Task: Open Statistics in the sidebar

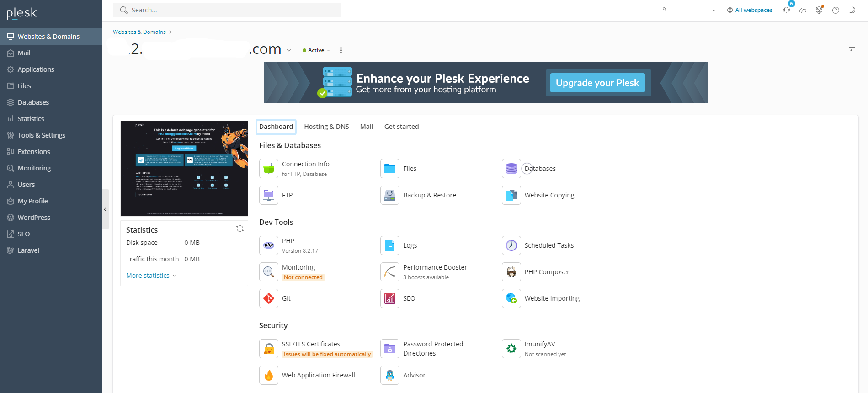Action: click(x=51, y=119)
